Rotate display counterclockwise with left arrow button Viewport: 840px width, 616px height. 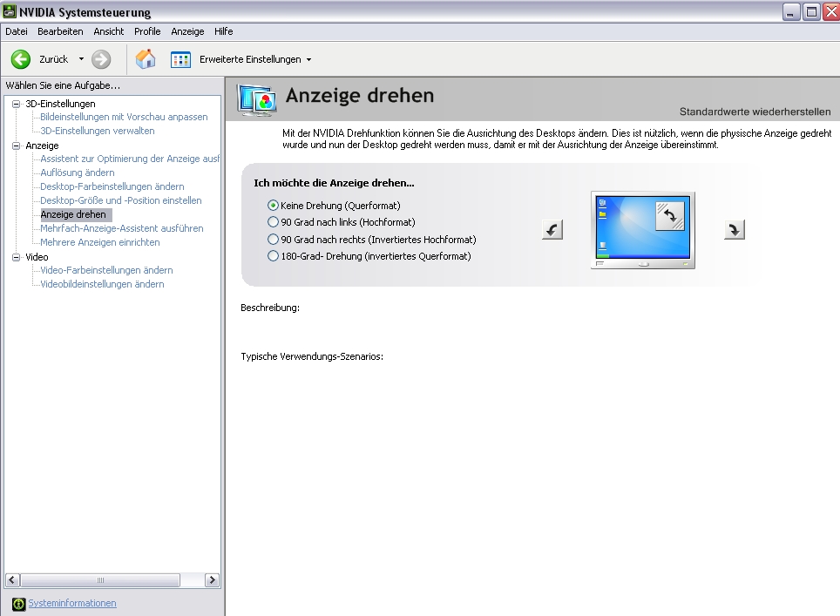(x=552, y=229)
